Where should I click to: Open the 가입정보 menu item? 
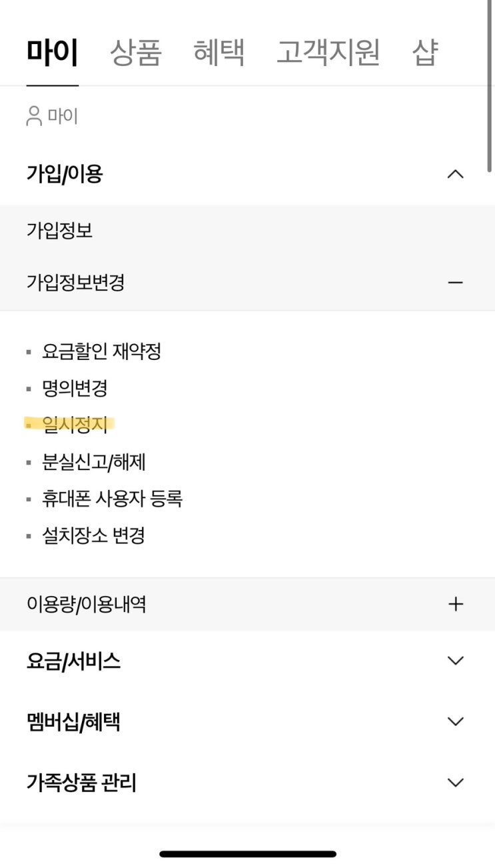pyautogui.click(x=60, y=231)
